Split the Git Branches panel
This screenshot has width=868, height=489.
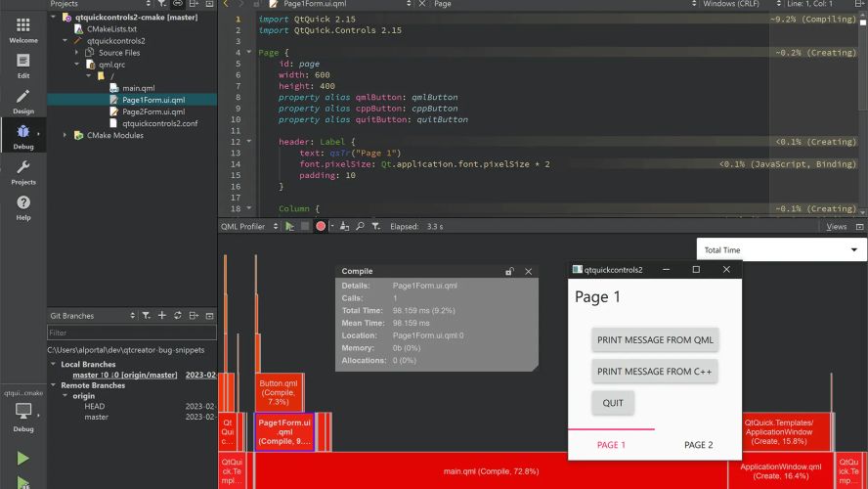coord(194,316)
